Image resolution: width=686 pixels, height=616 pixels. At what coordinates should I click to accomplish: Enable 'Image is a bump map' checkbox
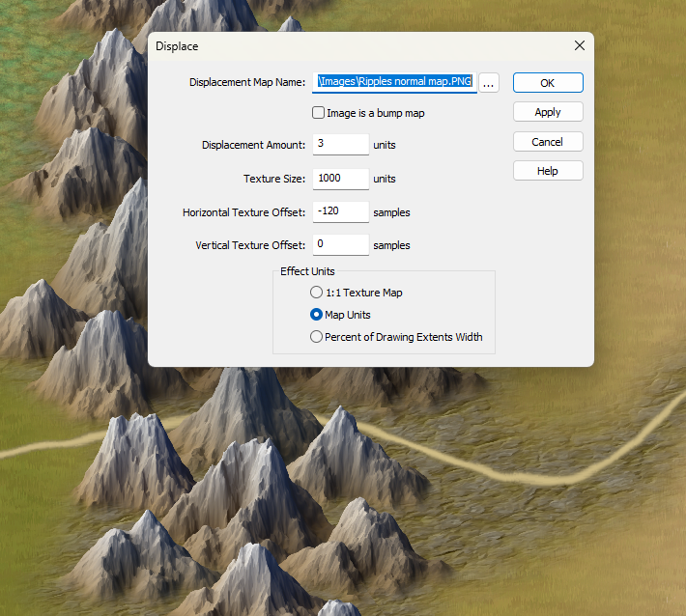pyautogui.click(x=318, y=113)
